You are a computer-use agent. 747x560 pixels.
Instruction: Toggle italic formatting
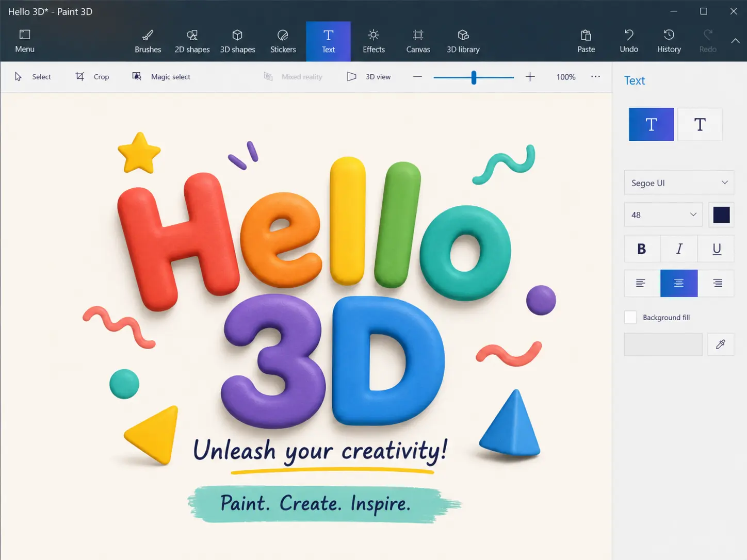pyautogui.click(x=679, y=249)
